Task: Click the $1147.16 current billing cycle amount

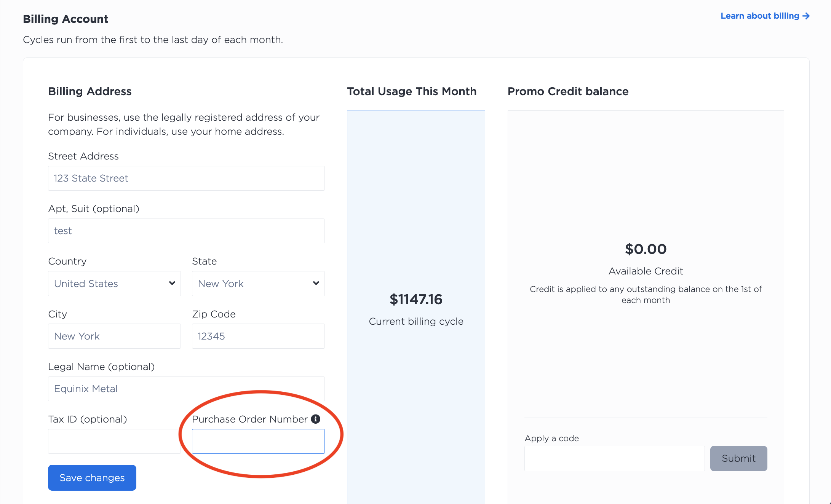Action: (x=416, y=300)
